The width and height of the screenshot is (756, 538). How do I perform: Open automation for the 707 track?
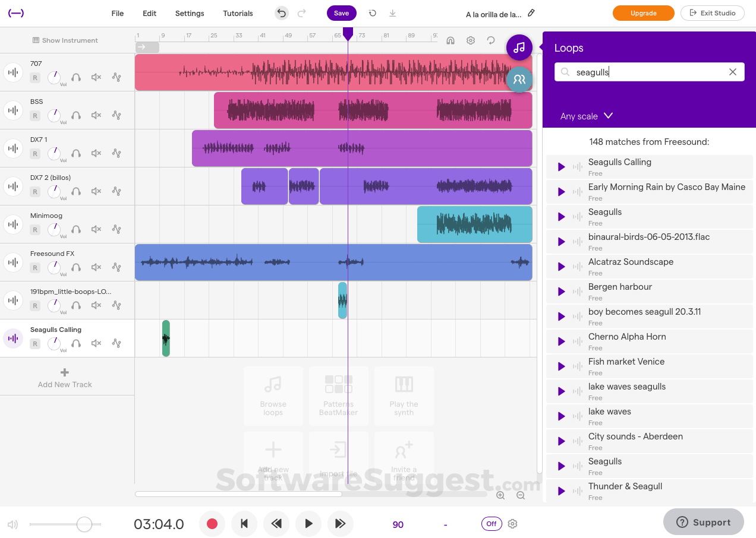pyautogui.click(x=117, y=77)
